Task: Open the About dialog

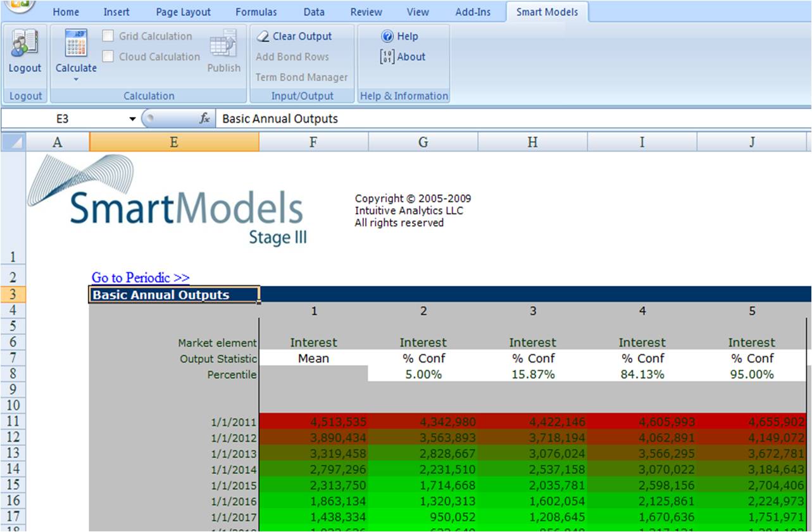Action: click(403, 57)
